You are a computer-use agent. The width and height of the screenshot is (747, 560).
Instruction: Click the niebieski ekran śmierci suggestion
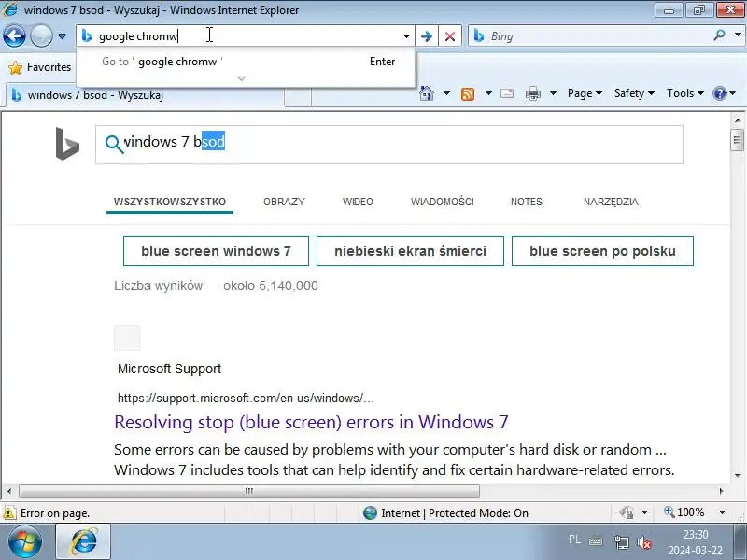pyautogui.click(x=410, y=251)
